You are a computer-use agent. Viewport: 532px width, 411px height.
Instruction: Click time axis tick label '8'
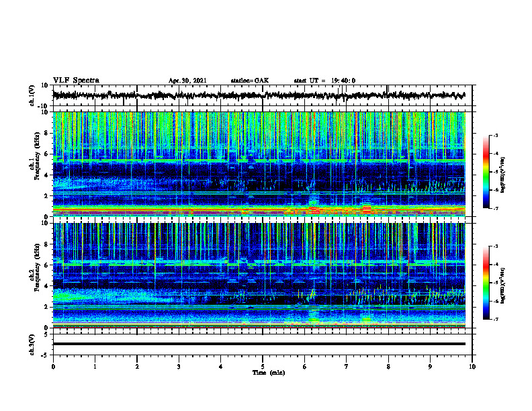(x=388, y=367)
